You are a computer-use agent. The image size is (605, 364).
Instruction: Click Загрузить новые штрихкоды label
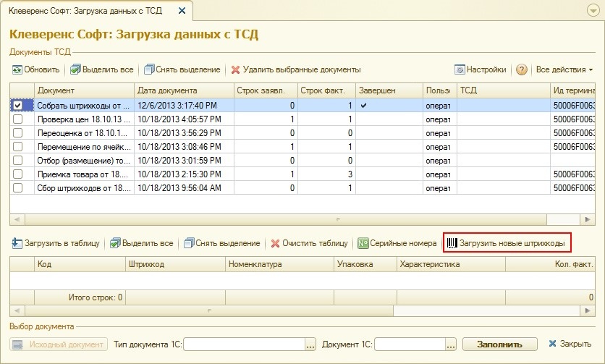click(512, 244)
